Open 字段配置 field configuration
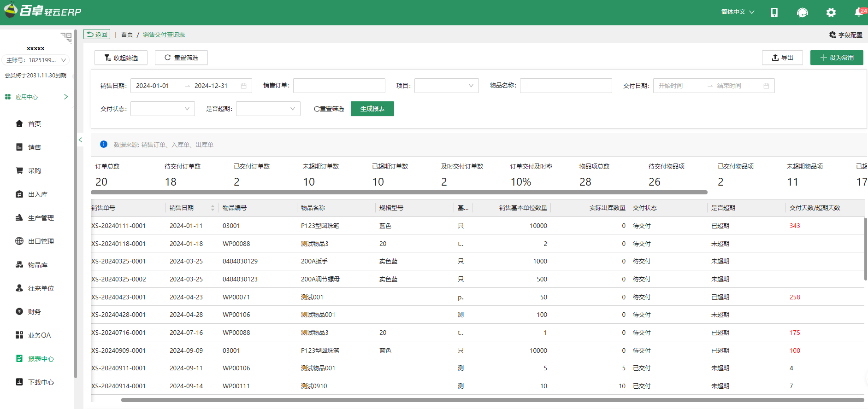 (x=845, y=35)
